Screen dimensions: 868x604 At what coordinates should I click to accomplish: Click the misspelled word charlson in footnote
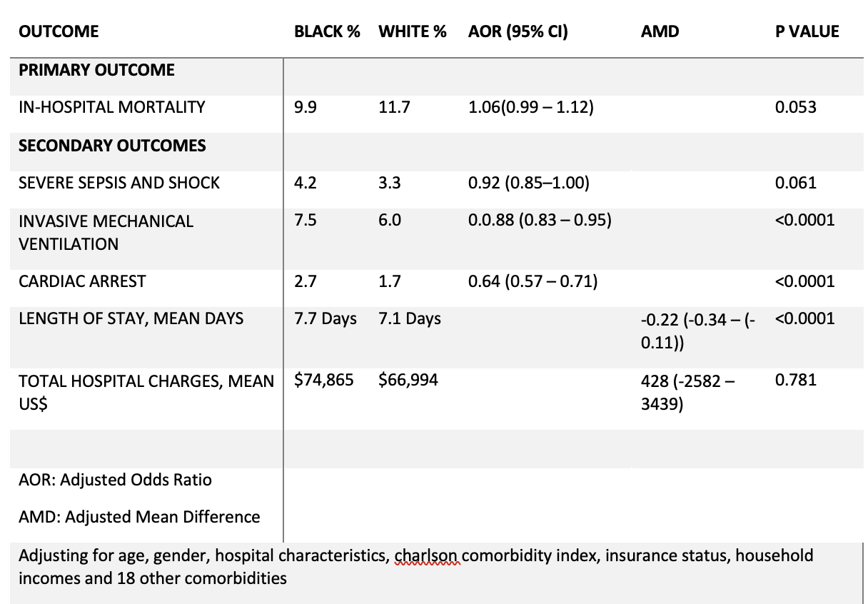[x=427, y=555]
